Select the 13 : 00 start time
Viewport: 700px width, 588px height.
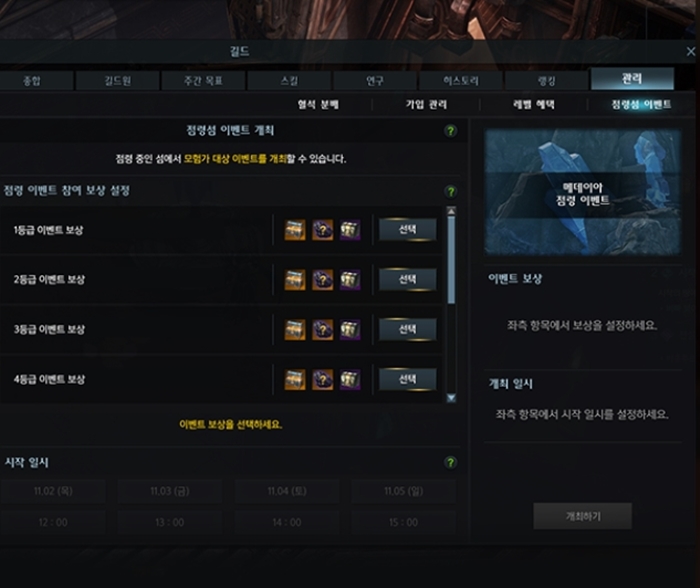[170, 522]
